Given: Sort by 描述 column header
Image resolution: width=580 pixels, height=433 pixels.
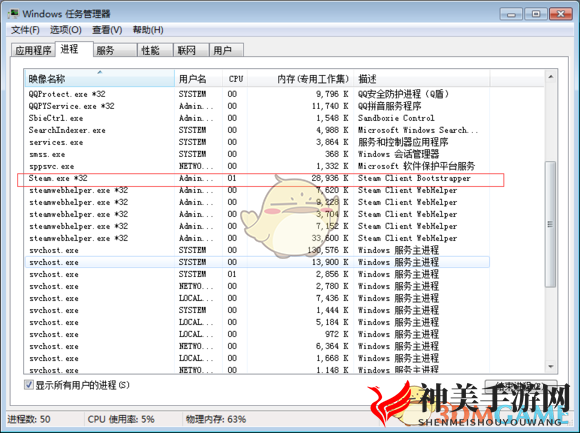Looking at the screenshot, I should pyautogui.click(x=422, y=78).
